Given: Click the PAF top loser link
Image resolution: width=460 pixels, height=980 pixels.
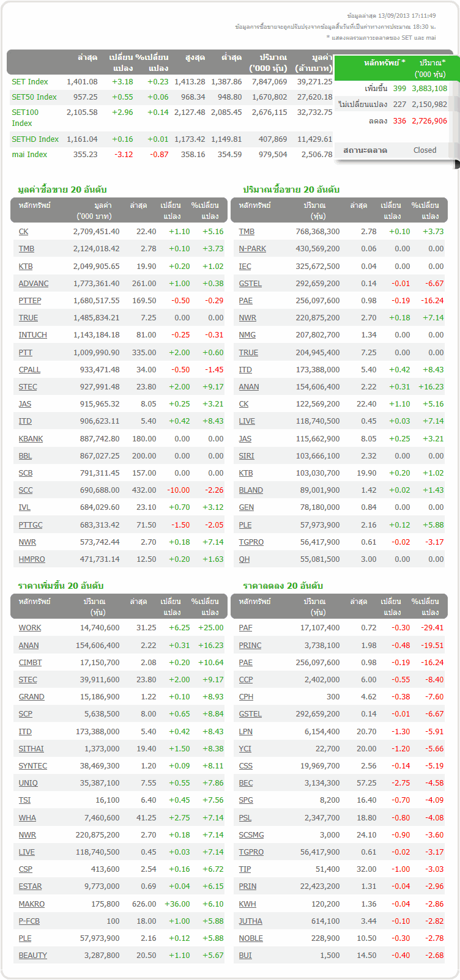Looking at the screenshot, I should (245, 628).
